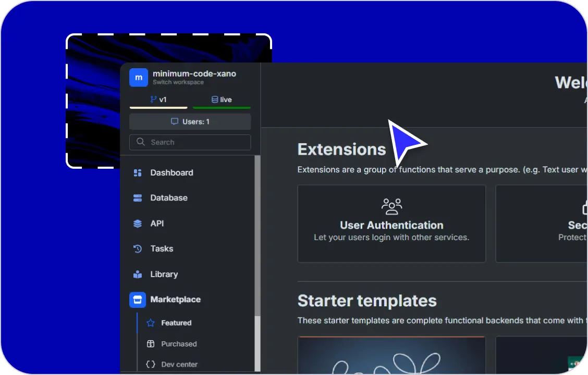
Task: Open the Tasks section
Action: click(162, 249)
